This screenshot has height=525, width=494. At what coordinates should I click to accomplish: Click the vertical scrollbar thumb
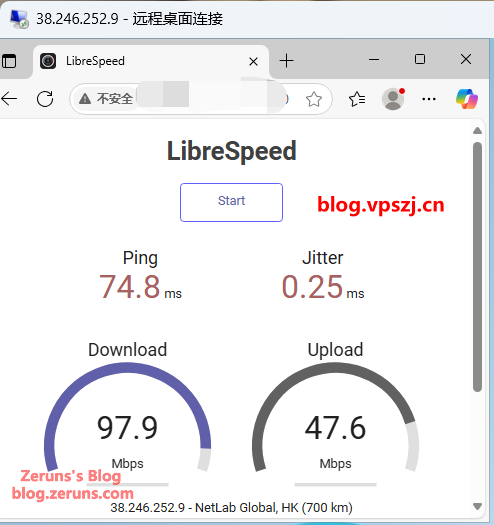tap(478, 267)
